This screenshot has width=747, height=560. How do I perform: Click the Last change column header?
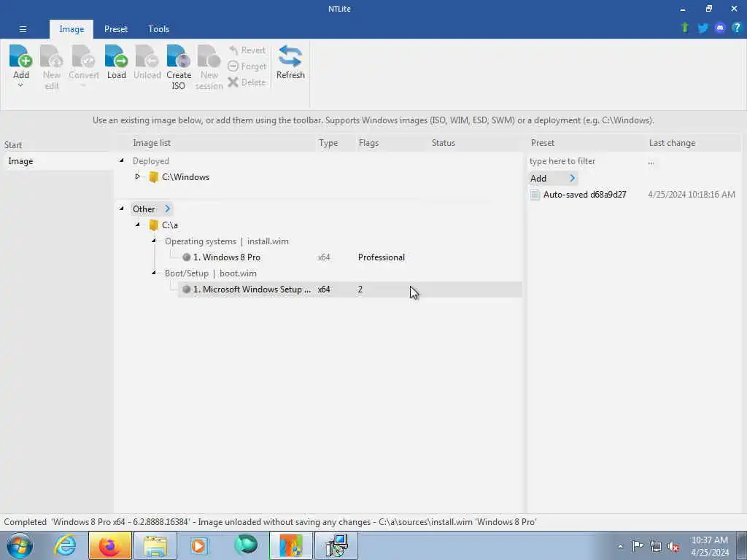coord(672,143)
